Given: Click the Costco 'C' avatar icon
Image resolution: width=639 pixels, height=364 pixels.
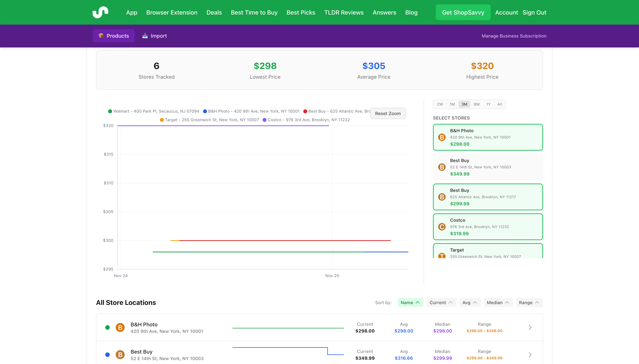Looking at the screenshot, I should (442, 227).
